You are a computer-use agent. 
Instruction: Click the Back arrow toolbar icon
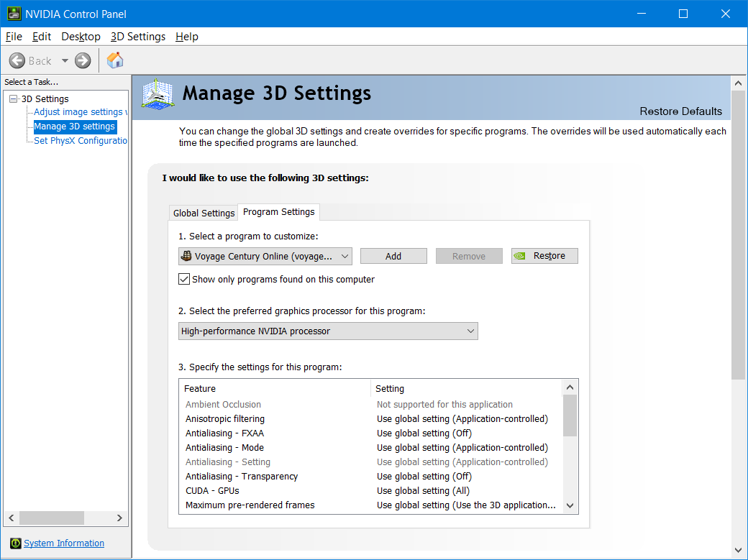(x=17, y=61)
